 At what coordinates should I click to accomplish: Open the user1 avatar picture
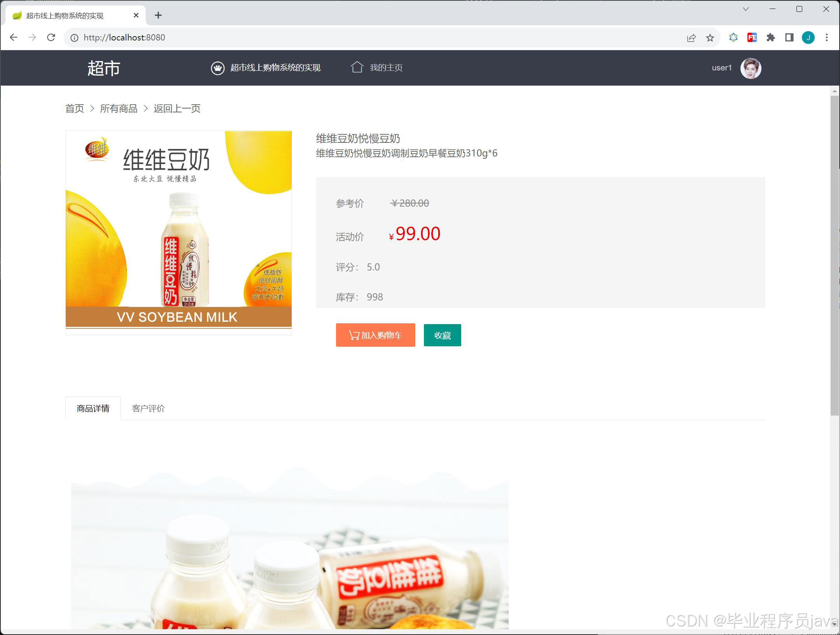750,68
